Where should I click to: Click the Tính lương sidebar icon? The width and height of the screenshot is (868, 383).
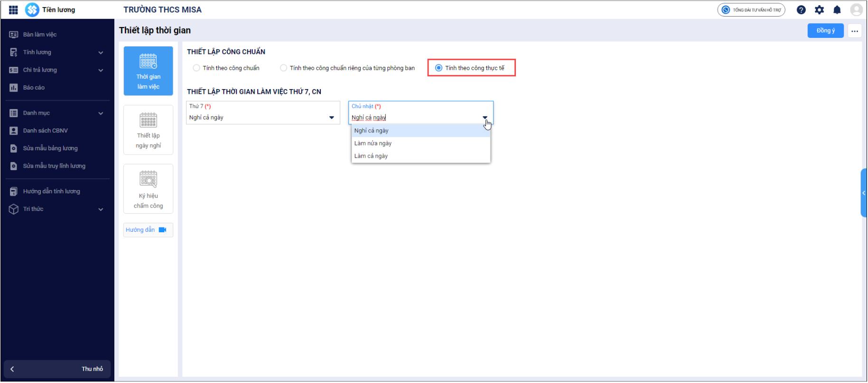pos(14,52)
